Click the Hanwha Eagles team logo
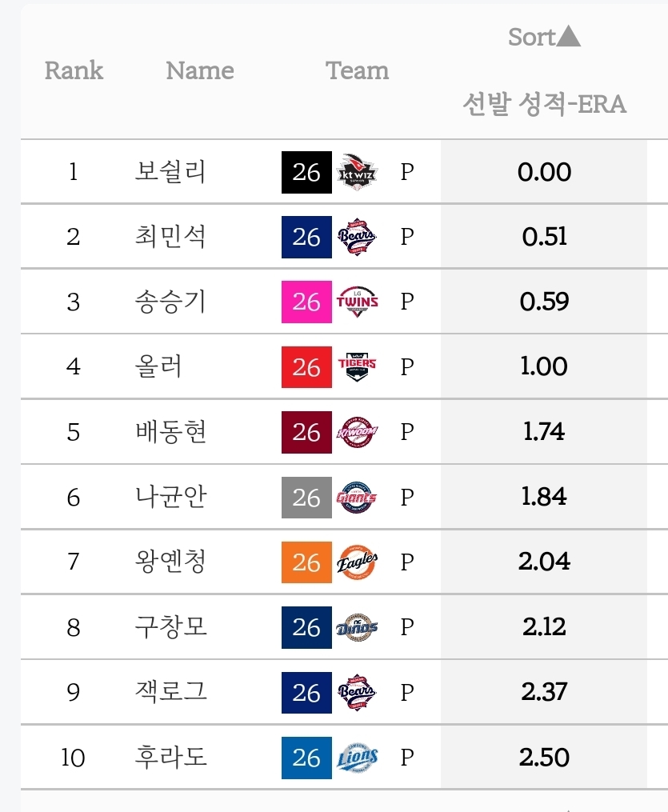The height and width of the screenshot is (812, 668). coord(358,562)
